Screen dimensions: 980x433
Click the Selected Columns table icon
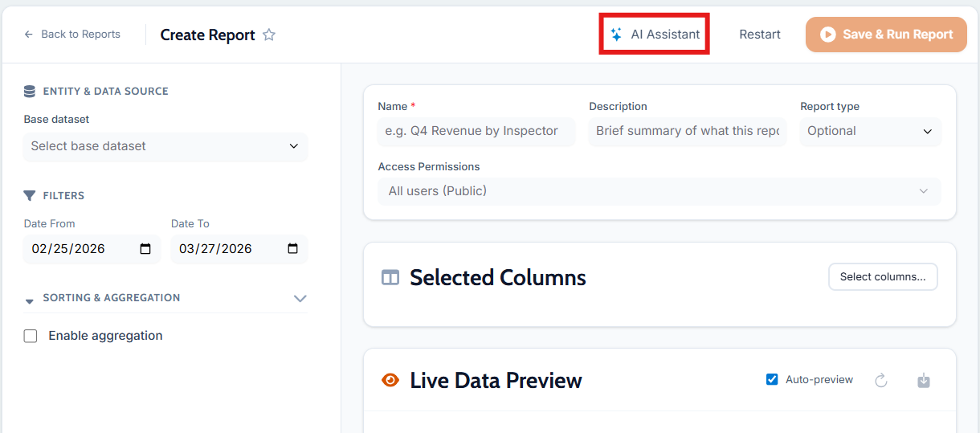tap(390, 278)
